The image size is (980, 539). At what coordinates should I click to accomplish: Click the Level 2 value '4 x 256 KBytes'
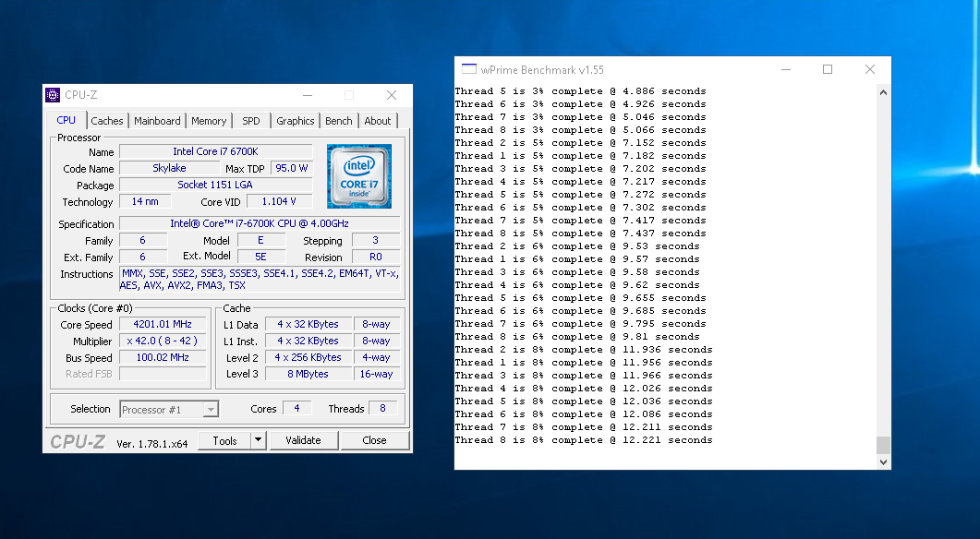coord(309,357)
